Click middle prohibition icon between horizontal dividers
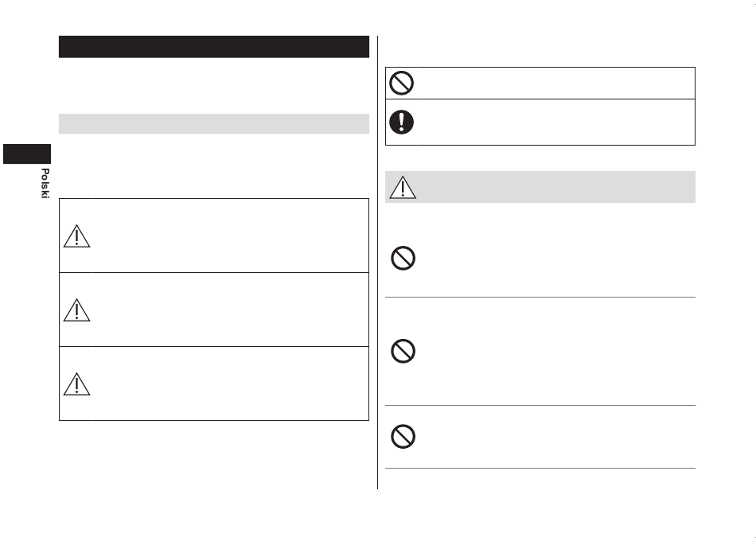The image size is (756, 541). click(x=403, y=351)
